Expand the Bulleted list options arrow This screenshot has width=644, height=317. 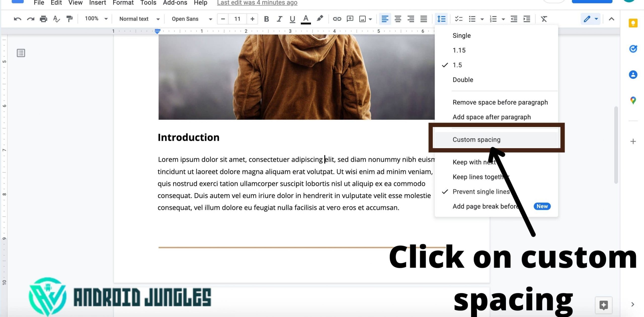point(482,19)
